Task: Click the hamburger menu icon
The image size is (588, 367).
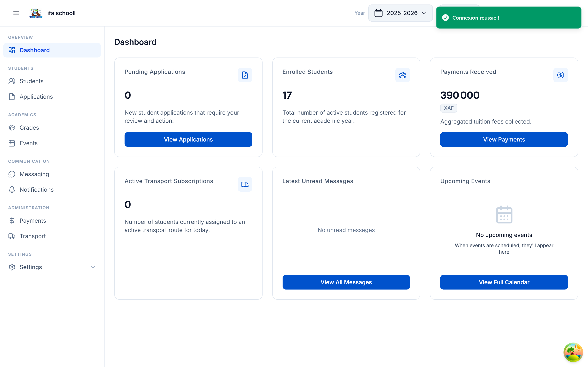Action: pos(16,13)
